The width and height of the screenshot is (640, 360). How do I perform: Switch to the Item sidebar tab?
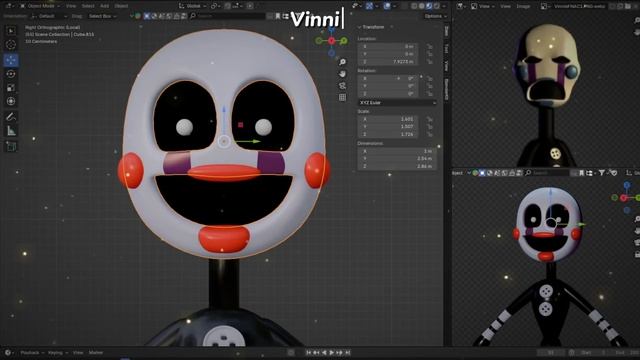[x=447, y=31]
